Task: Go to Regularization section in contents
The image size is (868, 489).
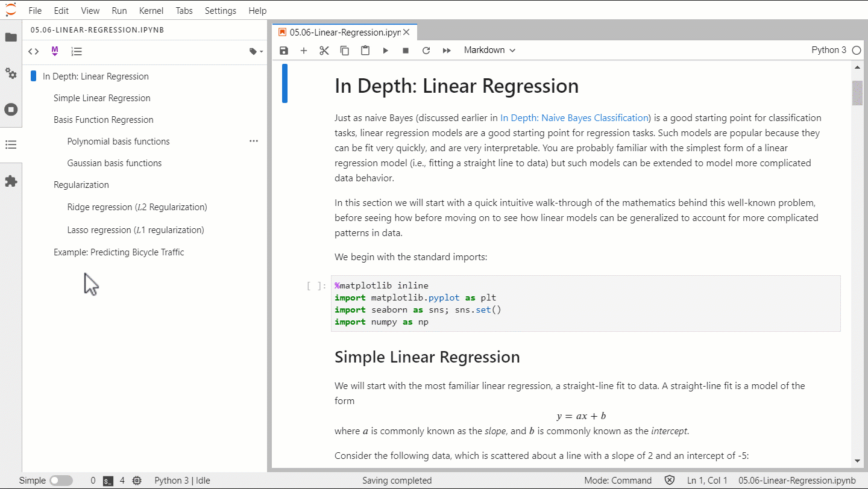Action: click(x=81, y=185)
